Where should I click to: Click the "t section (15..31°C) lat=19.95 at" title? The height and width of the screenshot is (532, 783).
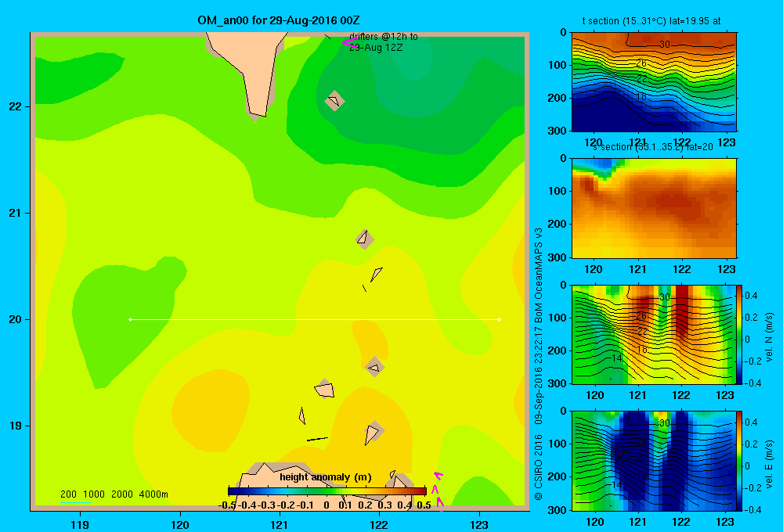[651, 21]
